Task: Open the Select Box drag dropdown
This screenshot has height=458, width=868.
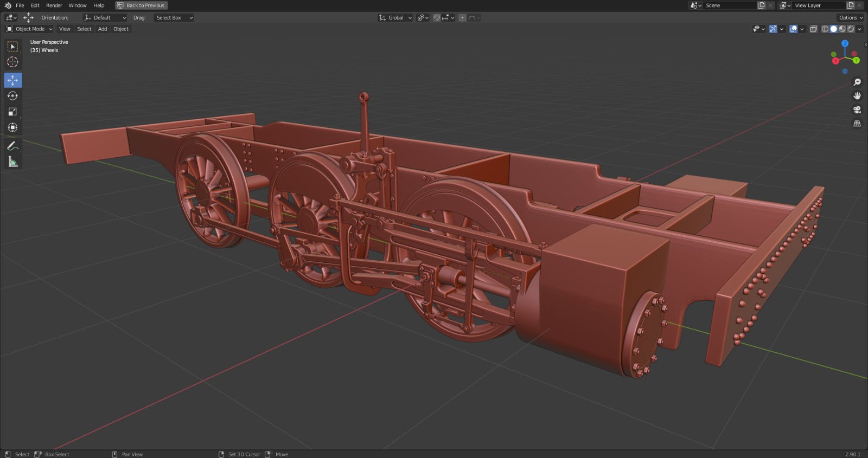Action: [174, 18]
